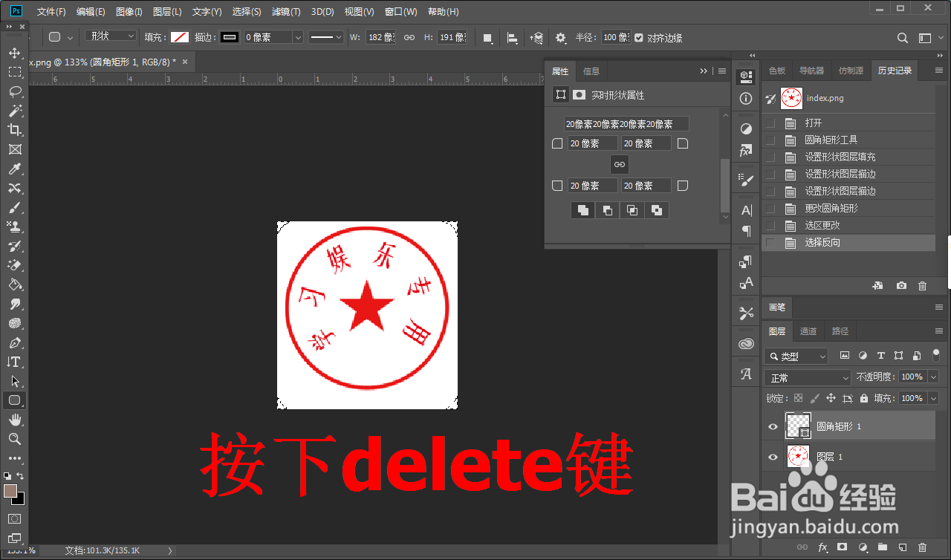Image resolution: width=951 pixels, height=560 pixels.
Task: Open layer style fx menu
Action: 822,547
